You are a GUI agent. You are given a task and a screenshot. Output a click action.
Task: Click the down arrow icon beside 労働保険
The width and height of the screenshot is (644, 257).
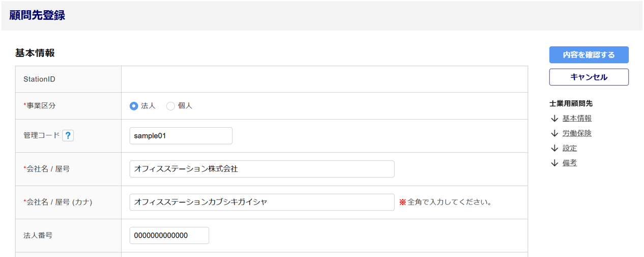pyautogui.click(x=554, y=133)
